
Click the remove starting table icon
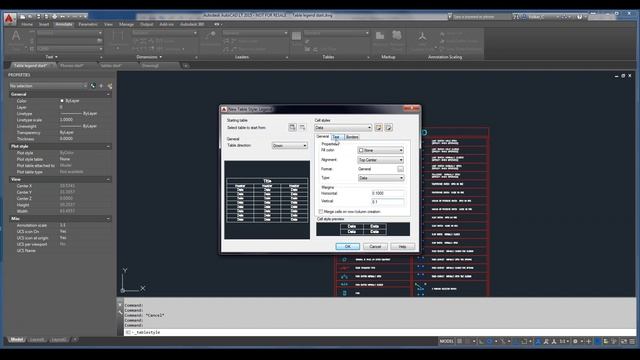pyautogui.click(x=302, y=128)
